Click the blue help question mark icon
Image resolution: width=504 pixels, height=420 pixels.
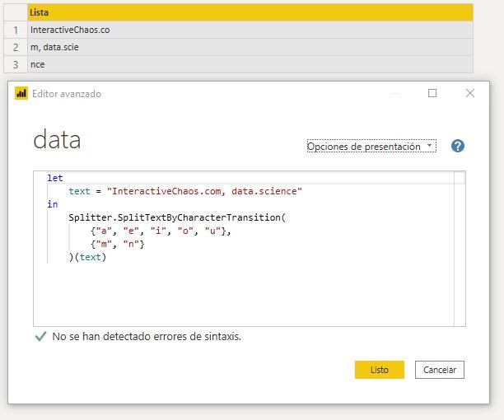(x=457, y=146)
